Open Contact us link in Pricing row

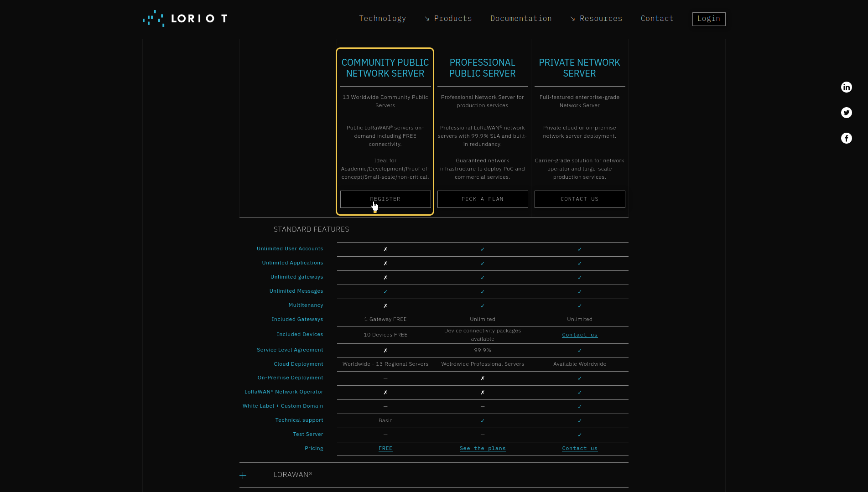click(580, 449)
